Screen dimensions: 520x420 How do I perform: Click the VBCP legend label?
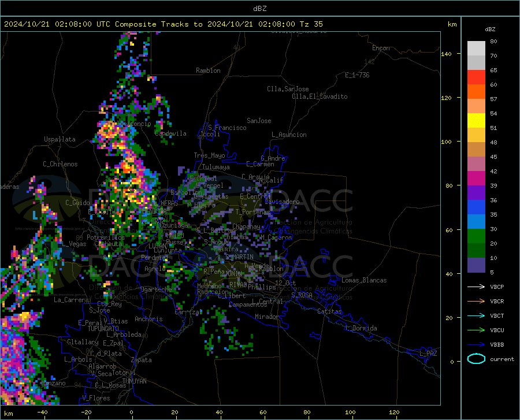coord(497,287)
